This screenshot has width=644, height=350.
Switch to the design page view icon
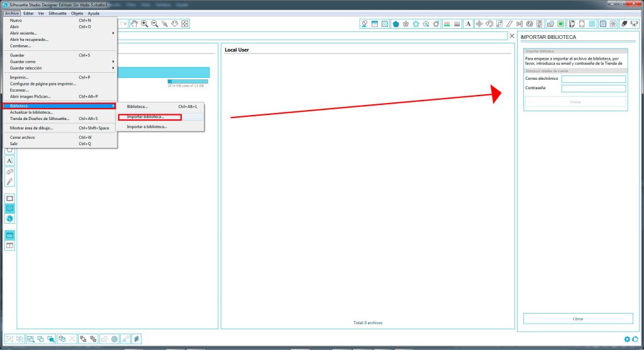pyautogui.click(x=9, y=198)
